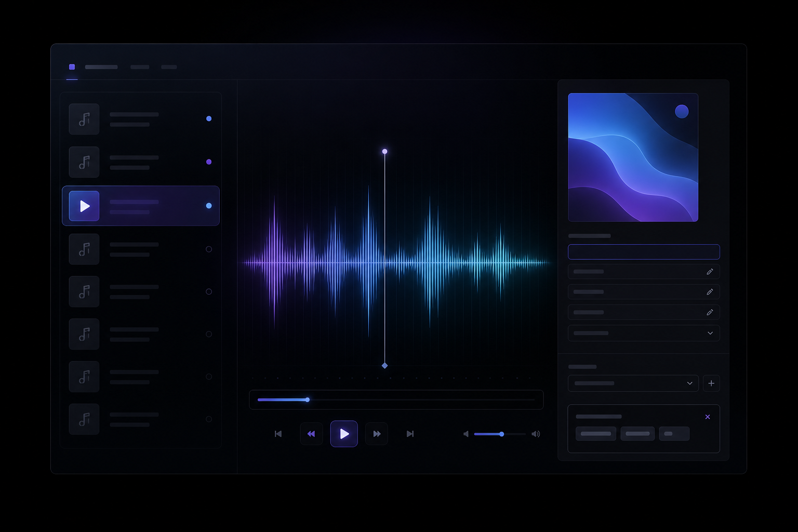This screenshot has width=798, height=532.
Task: Hit the rewind button in the transport controls
Action: click(x=311, y=434)
